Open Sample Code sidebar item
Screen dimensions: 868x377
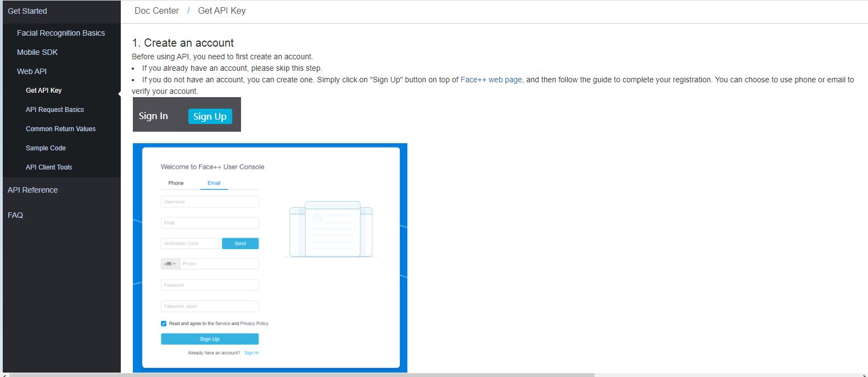(46, 148)
